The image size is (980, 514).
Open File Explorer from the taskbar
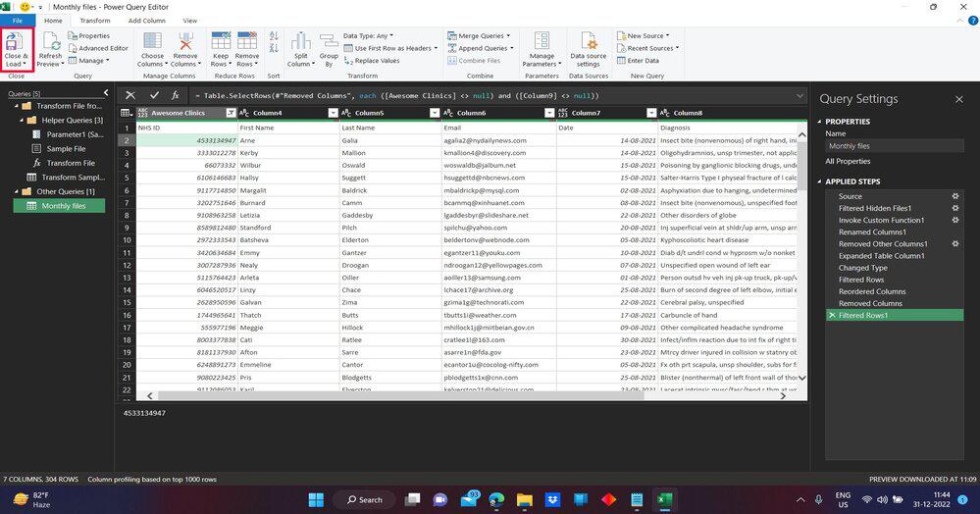(525, 499)
